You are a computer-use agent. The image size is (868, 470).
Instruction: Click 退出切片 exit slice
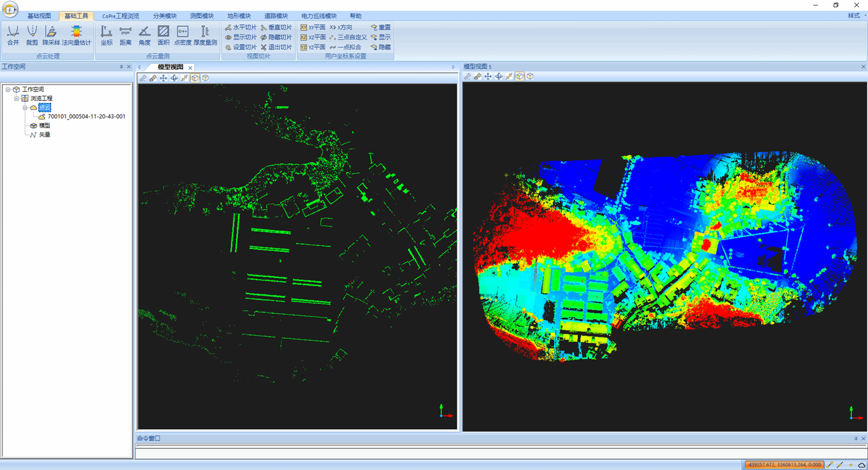tap(276, 47)
